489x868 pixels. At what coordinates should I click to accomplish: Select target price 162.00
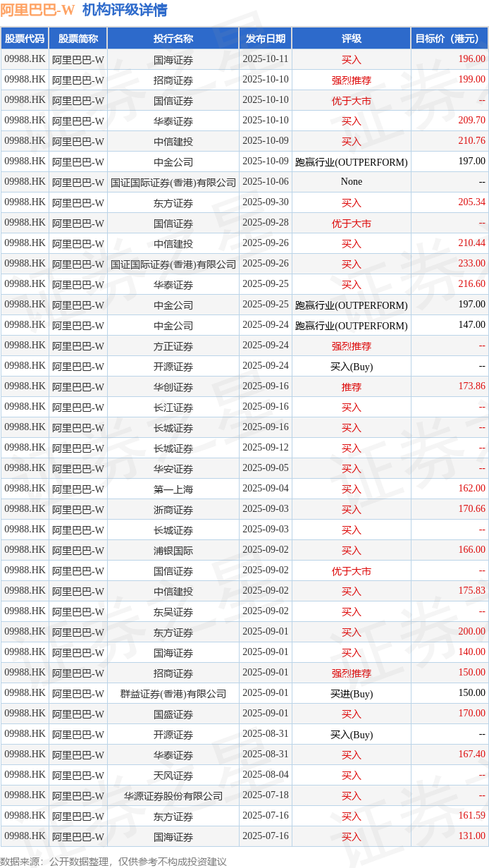(471, 489)
